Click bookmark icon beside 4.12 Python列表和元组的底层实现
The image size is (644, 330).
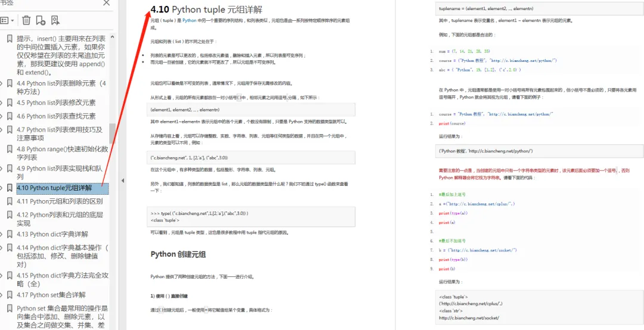tap(10, 214)
